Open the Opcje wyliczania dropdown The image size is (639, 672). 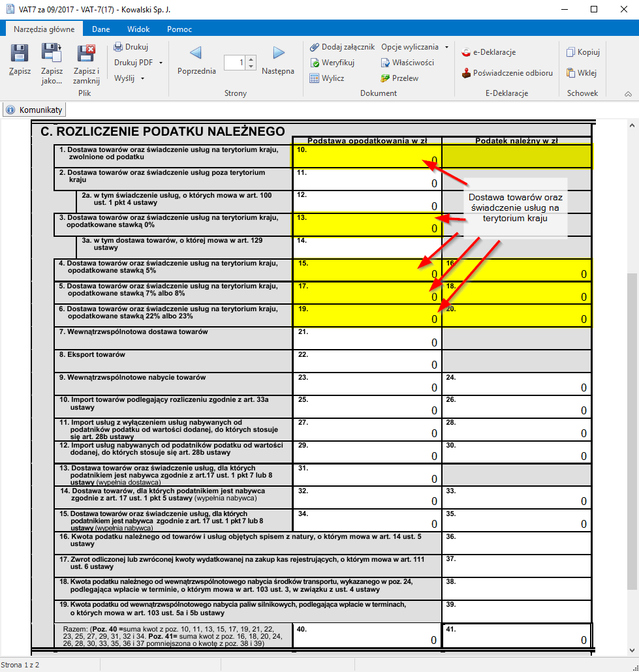click(x=446, y=47)
